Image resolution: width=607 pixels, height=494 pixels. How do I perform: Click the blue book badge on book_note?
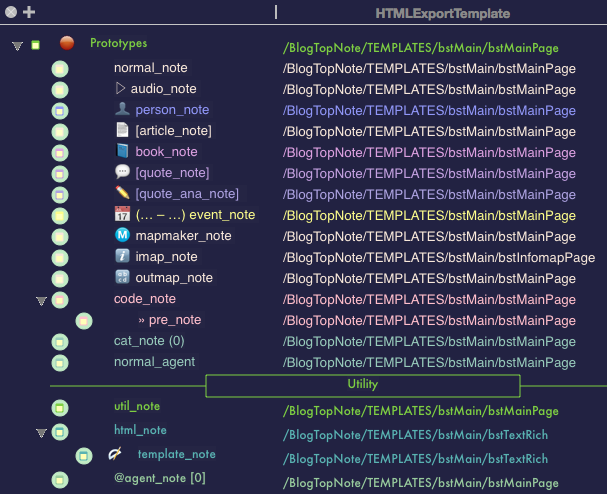tap(122, 151)
